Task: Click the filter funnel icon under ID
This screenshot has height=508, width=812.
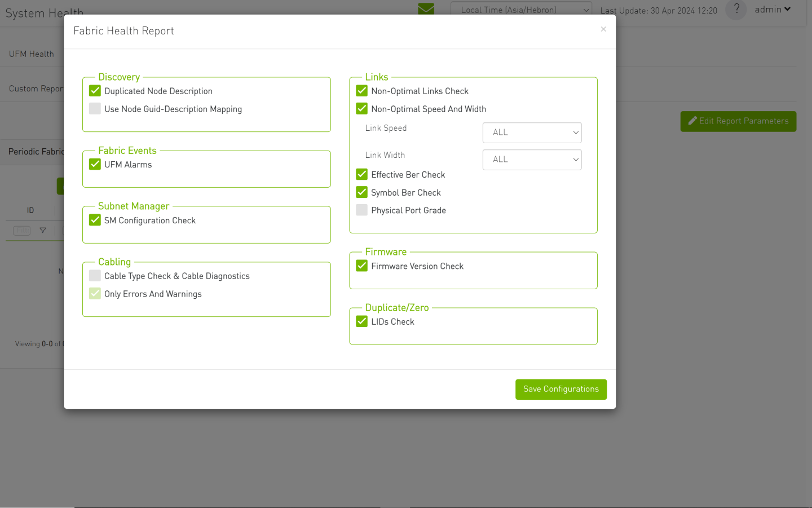Action: (43, 230)
